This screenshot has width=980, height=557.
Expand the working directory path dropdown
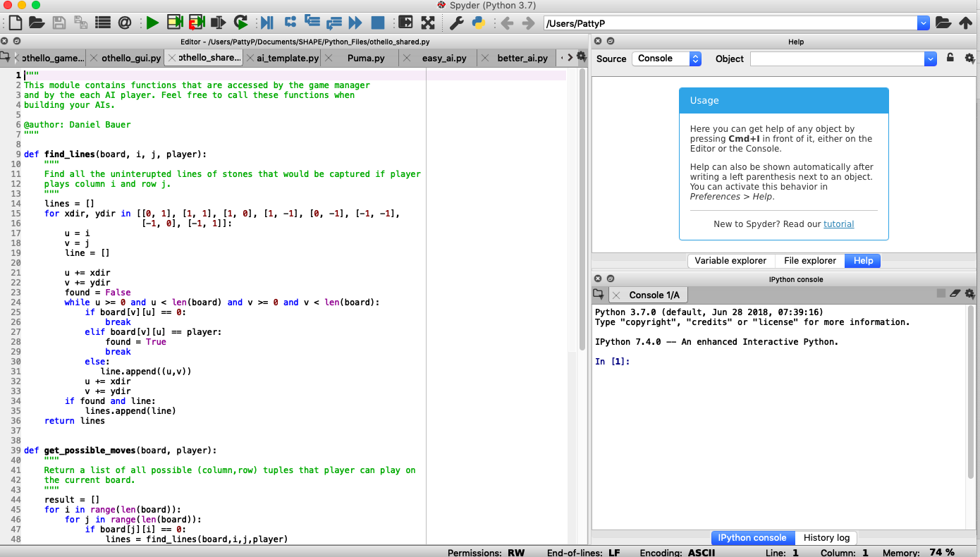click(923, 23)
